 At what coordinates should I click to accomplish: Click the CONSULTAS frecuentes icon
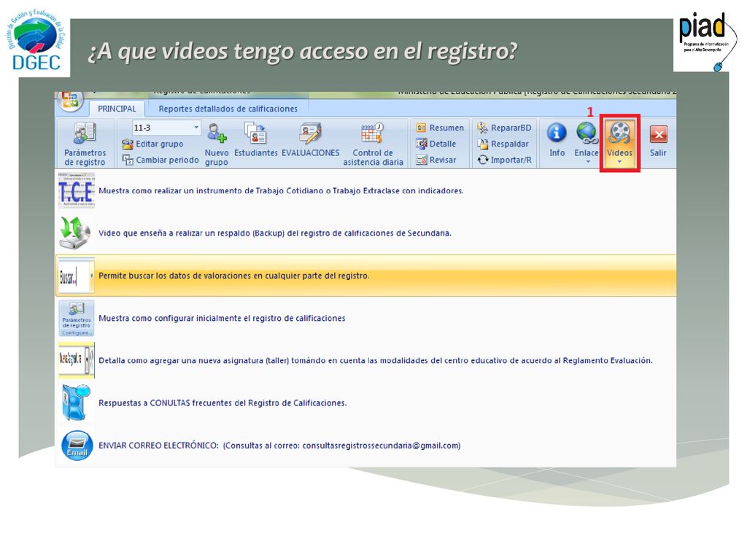[x=76, y=402]
